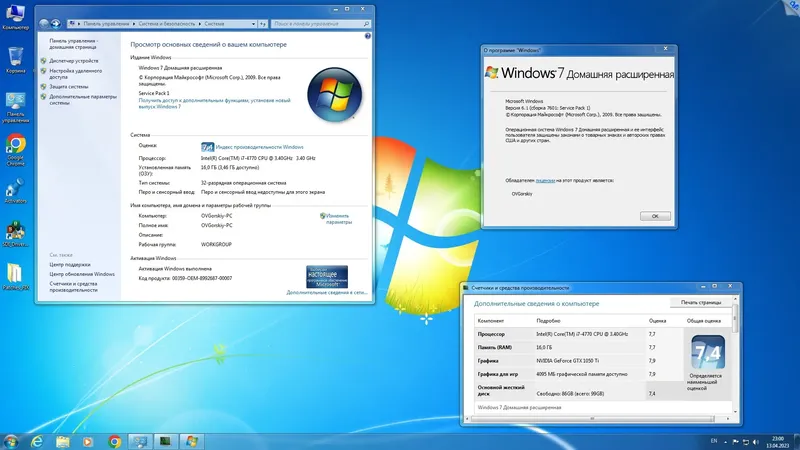Image resolution: width=800 pixels, height=450 pixels.
Task: Click the taskbar clock showing 23:00
Action: point(778,442)
